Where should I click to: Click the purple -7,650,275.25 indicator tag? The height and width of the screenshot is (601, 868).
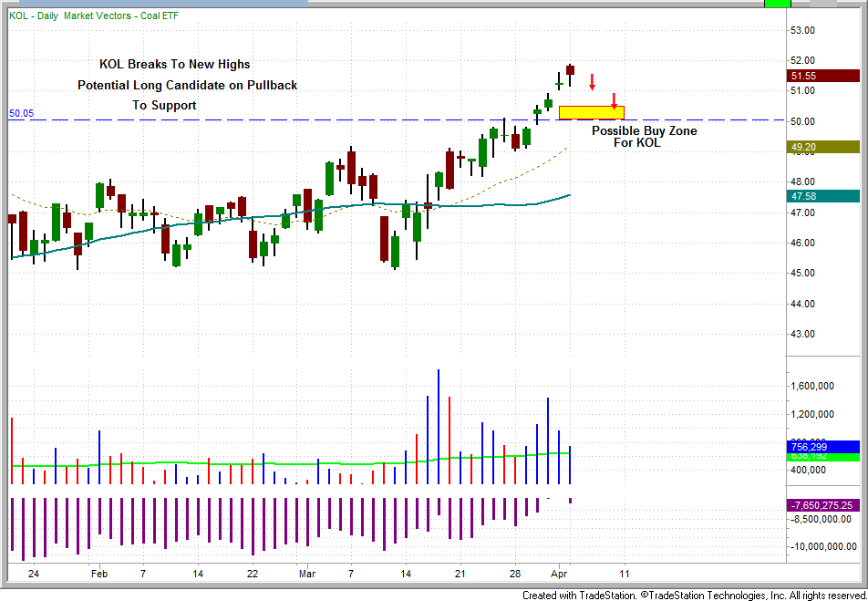tap(822, 505)
